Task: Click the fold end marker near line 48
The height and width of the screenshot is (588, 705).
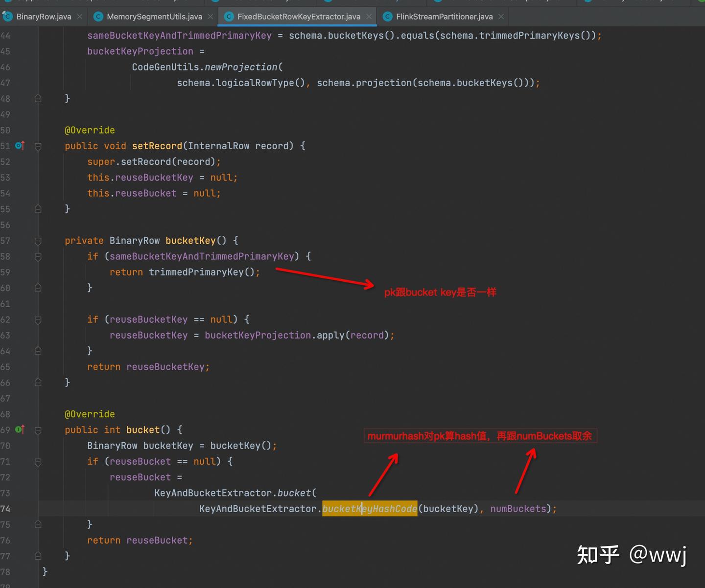Action: [38, 98]
